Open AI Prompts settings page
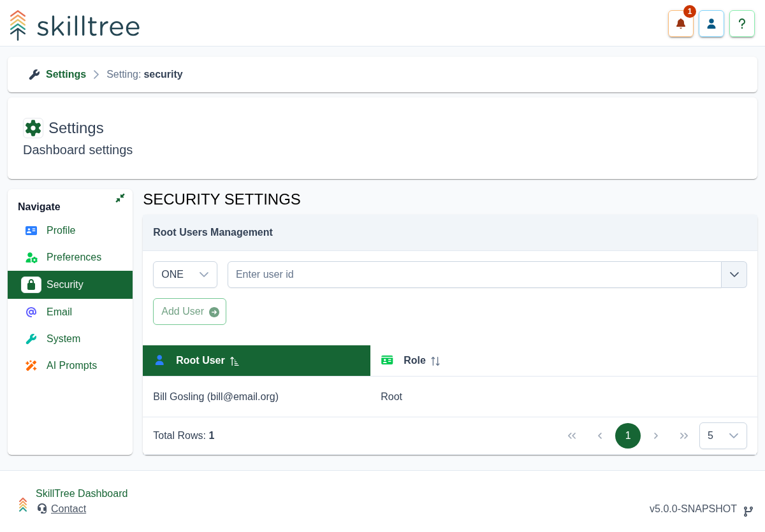The width and height of the screenshot is (765, 532). pos(70,366)
